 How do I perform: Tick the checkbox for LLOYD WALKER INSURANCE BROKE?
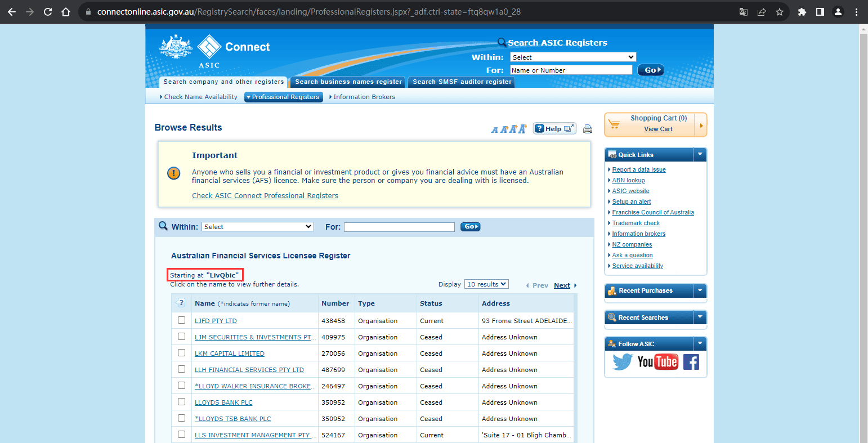point(181,385)
